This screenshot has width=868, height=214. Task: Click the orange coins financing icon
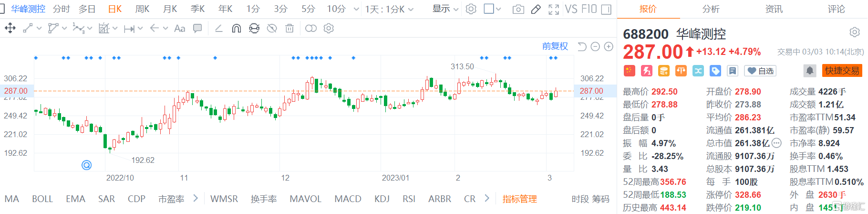click(663, 71)
